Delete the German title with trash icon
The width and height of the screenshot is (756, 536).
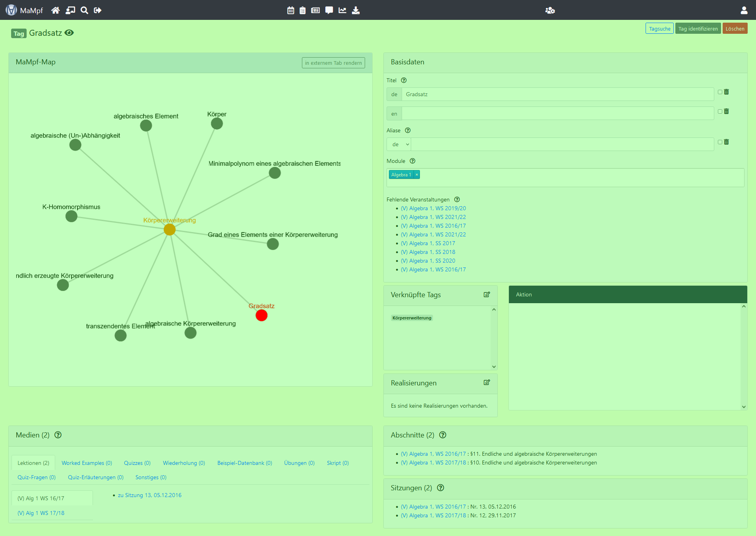point(727,92)
